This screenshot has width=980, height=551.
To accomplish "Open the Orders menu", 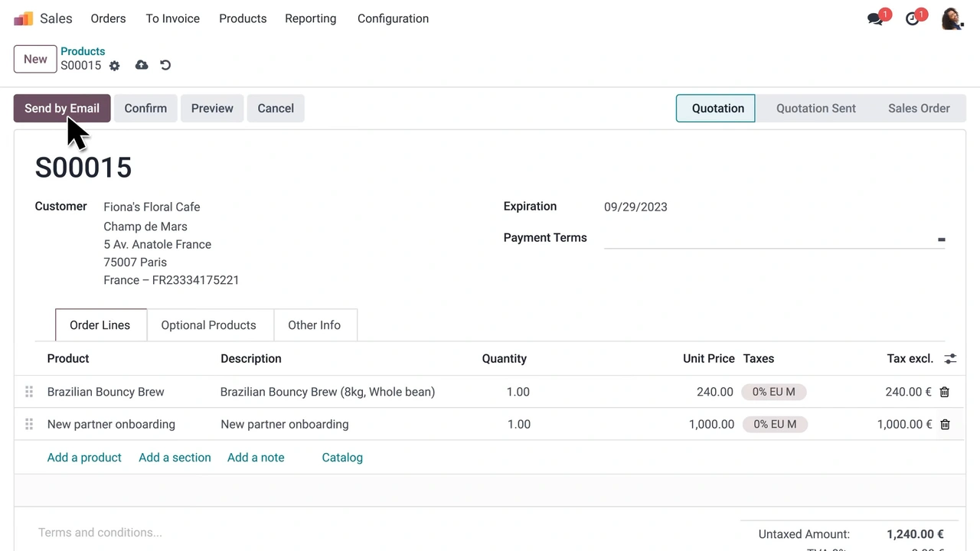I will (x=108, y=18).
